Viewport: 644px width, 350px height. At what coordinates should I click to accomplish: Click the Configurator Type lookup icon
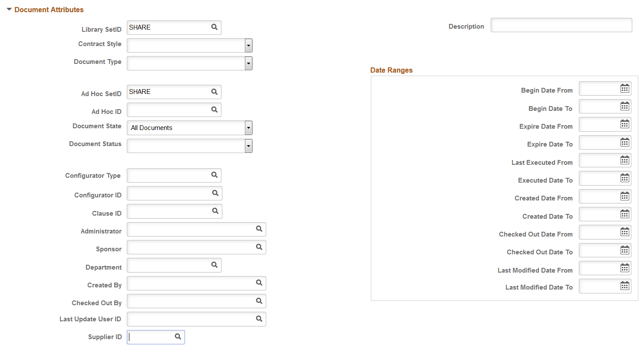tap(215, 175)
